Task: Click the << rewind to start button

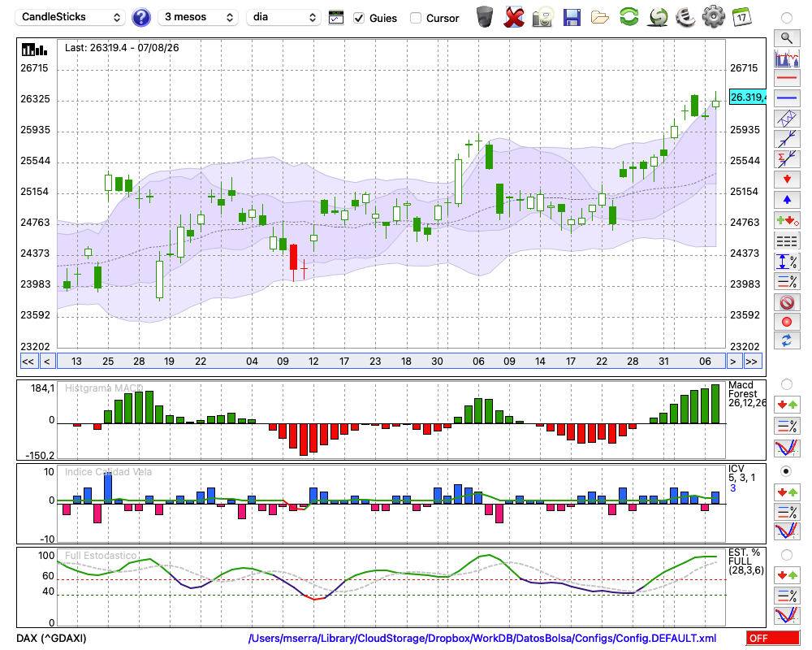Action: pos(28,362)
